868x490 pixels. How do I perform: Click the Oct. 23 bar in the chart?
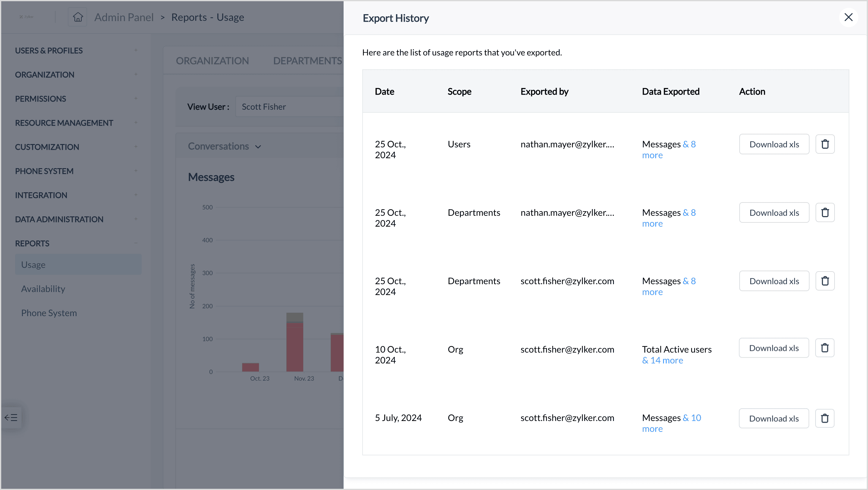point(250,367)
